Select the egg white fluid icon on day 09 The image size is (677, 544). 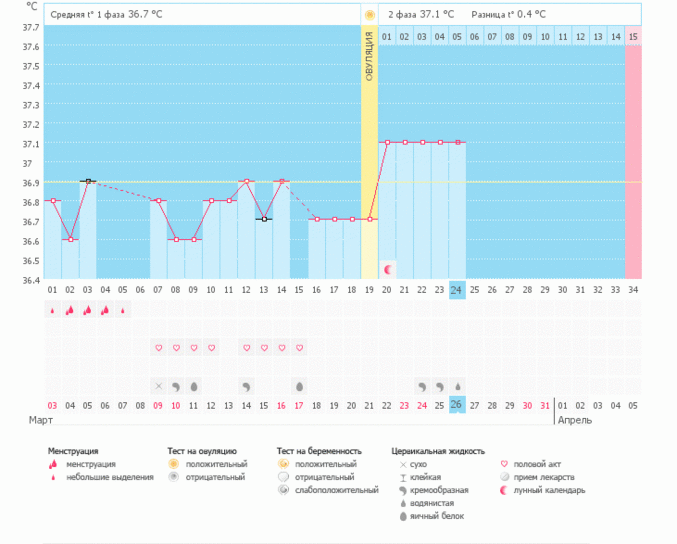click(193, 386)
